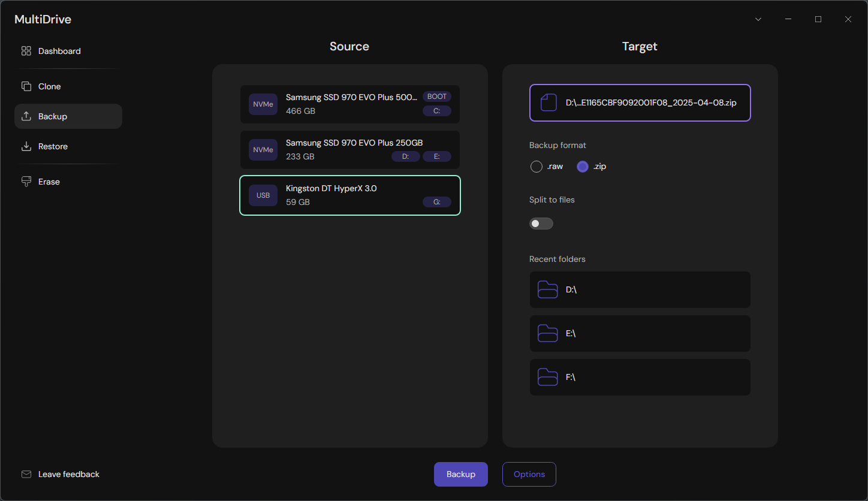This screenshot has height=501, width=868.
Task: Click the folder icon beside E:\
Action: pyautogui.click(x=547, y=333)
